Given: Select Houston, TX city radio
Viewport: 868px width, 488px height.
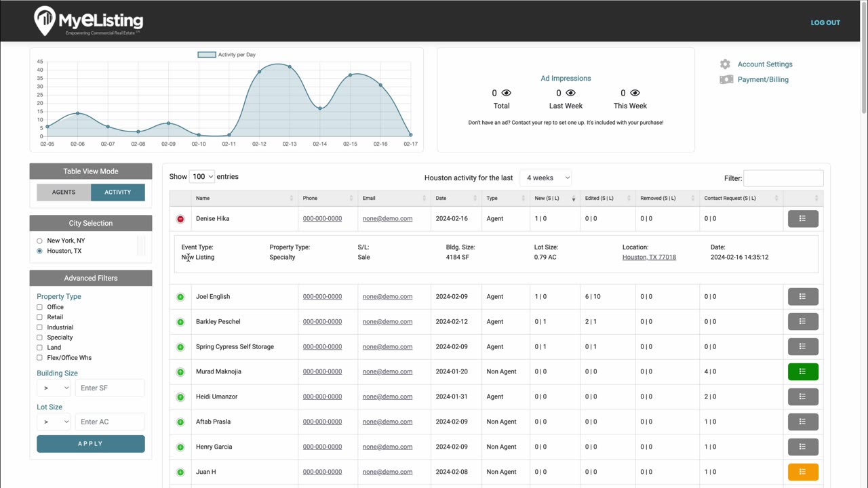Looking at the screenshot, I should pos(39,251).
